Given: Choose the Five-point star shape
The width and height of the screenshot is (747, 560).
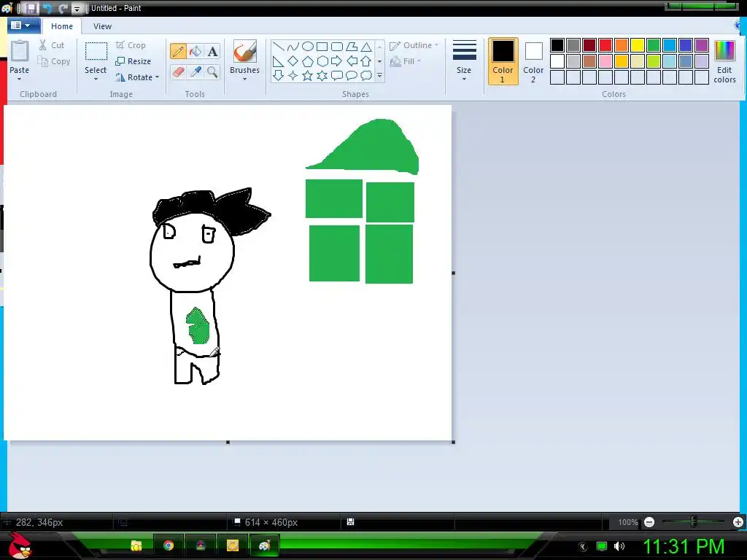Looking at the screenshot, I should coord(308,75).
